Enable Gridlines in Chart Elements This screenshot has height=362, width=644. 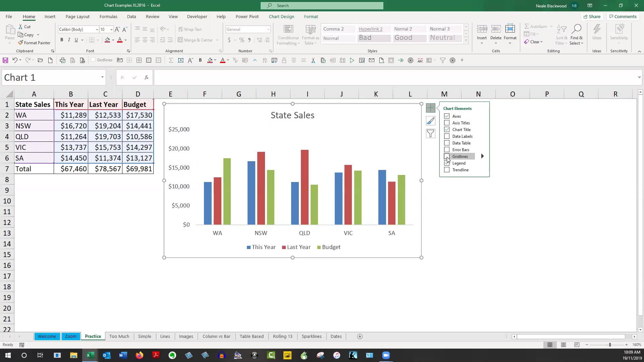pos(447,156)
